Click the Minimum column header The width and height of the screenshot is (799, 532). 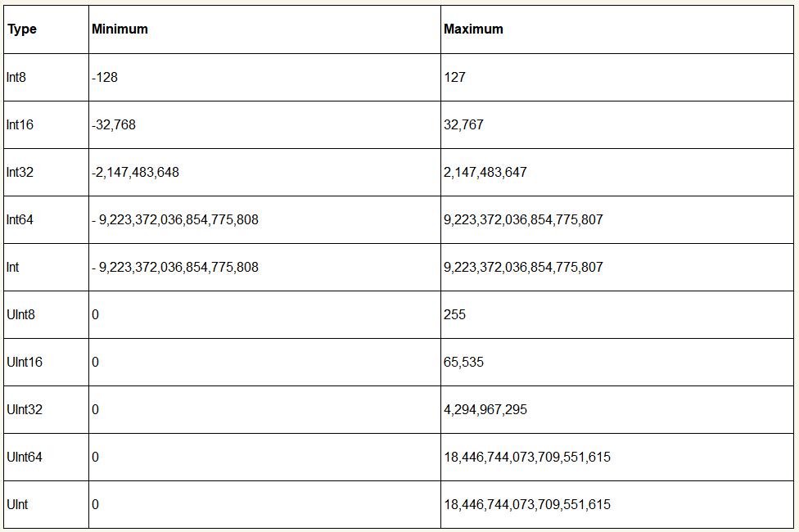click(120, 29)
